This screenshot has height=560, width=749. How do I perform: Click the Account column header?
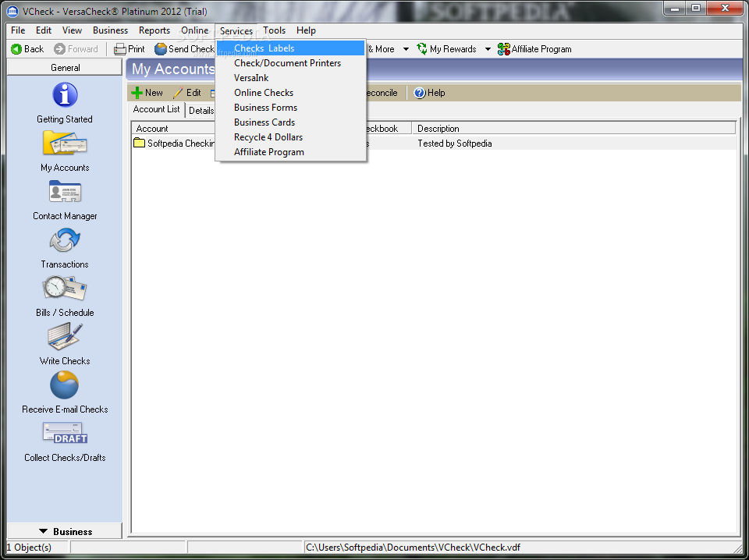point(174,129)
